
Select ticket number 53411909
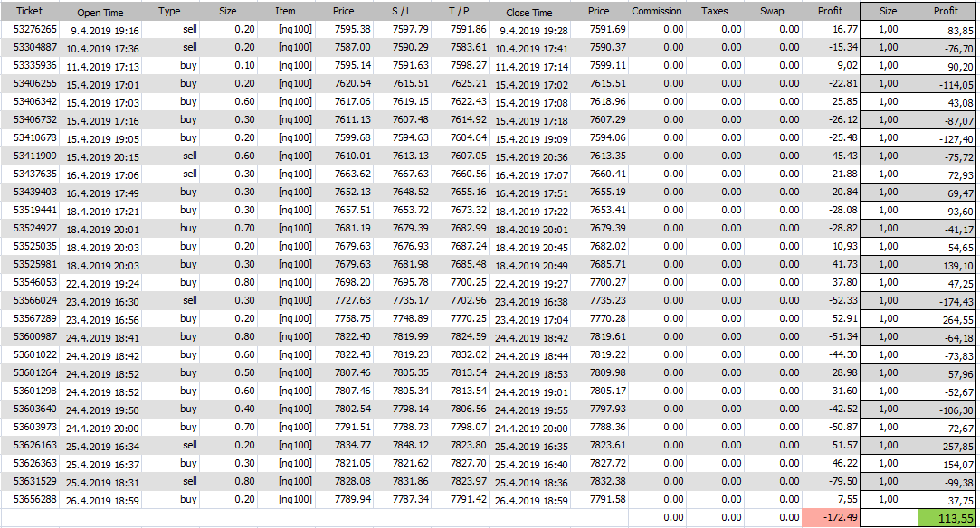click(x=36, y=156)
